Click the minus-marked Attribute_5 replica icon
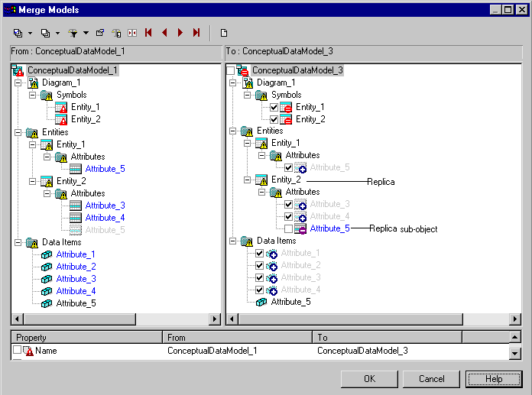The width and height of the screenshot is (532, 395). pyautogui.click(x=300, y=229)
